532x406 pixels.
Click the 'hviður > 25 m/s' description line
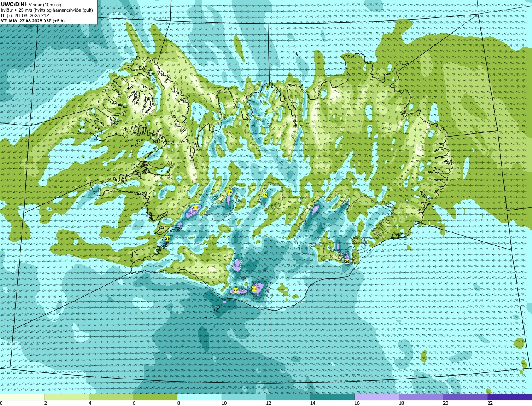click(47, 10)
